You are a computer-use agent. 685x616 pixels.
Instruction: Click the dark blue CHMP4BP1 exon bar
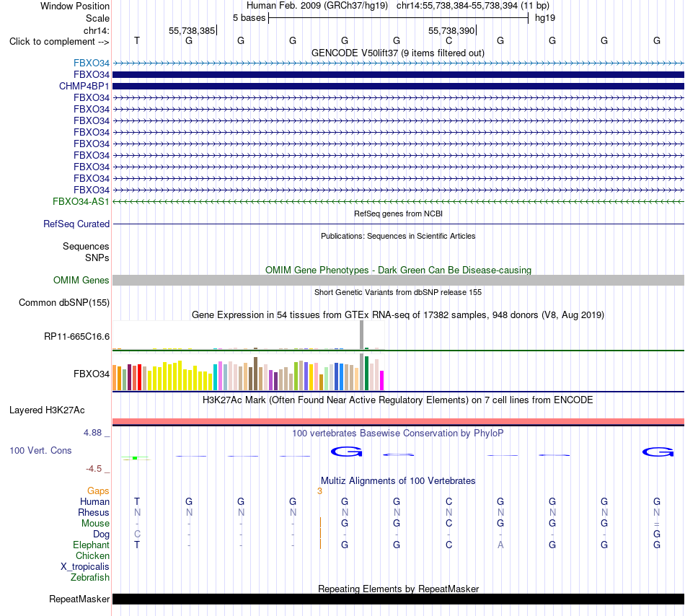tap(398, 86)
